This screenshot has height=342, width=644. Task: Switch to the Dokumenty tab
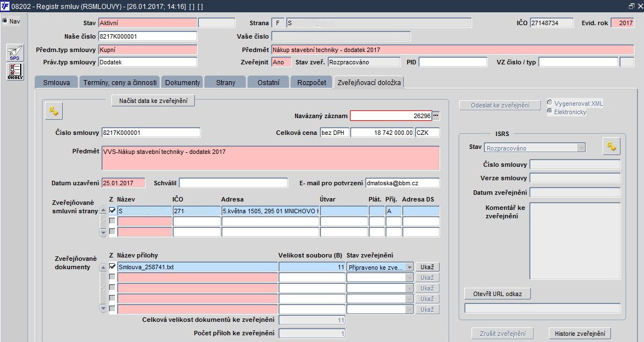pos(183,82)
